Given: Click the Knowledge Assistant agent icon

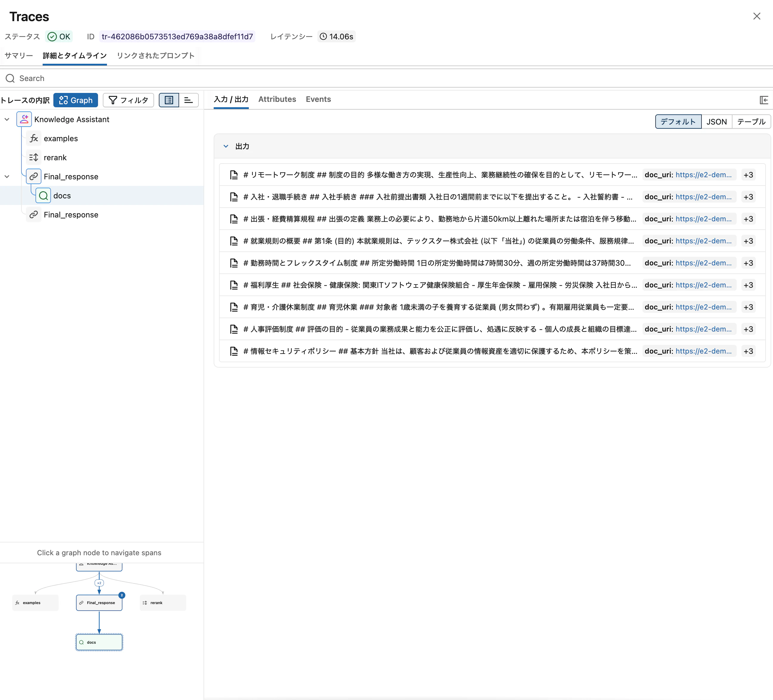Looking at the screenshot, I should tap(24, 119).
